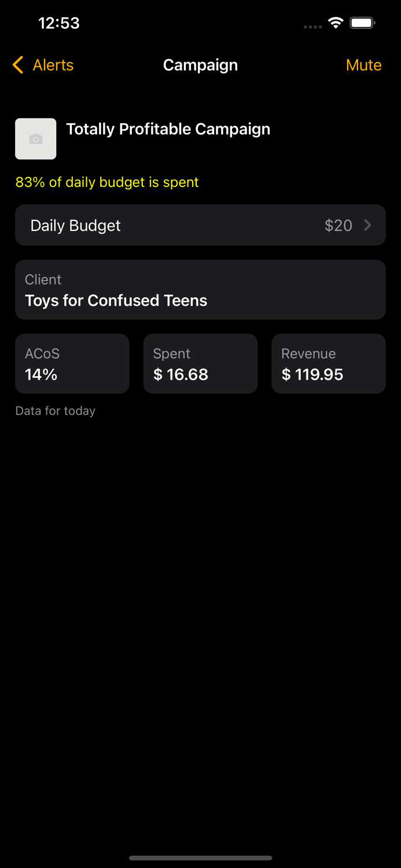The image size is (401, 868).
Task: Tap the 83% budget spent alert
Action: 107,182
